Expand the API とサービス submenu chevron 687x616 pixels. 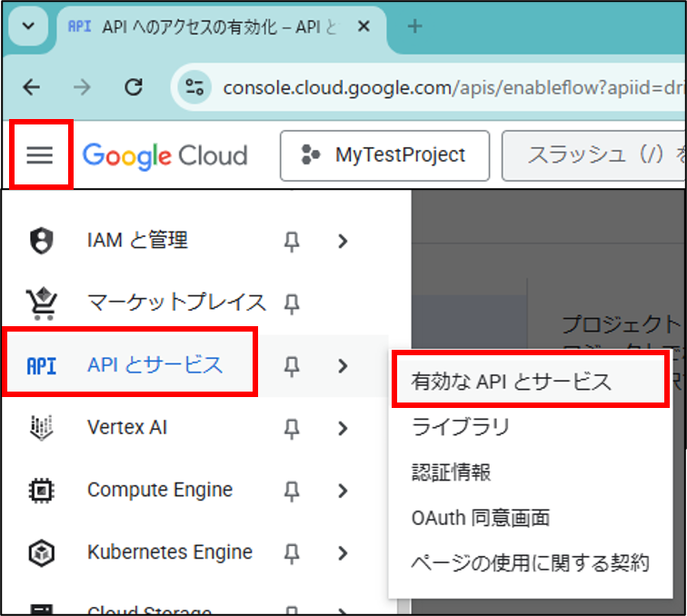(x=343, y=366)
